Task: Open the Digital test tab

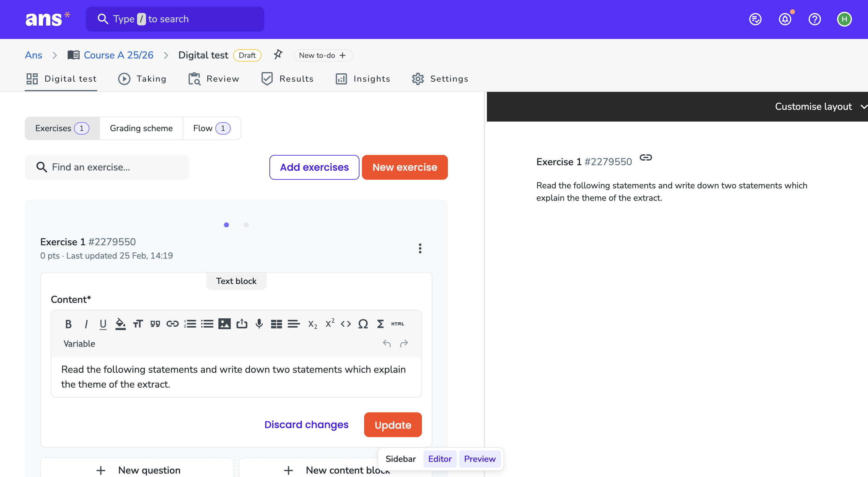Action: [61, 79]
